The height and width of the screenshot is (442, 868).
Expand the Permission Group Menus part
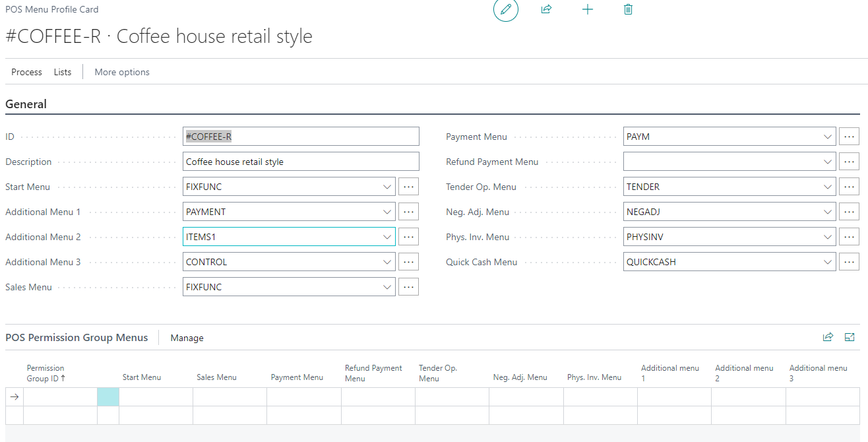(850, 337)
